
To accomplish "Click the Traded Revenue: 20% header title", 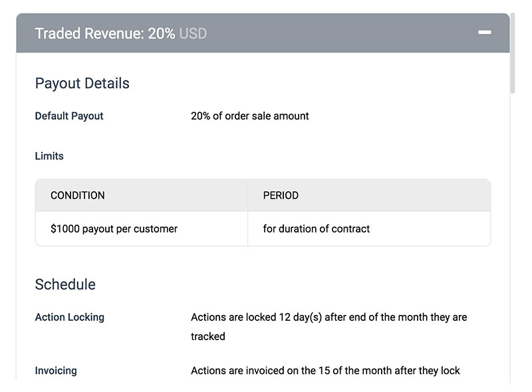I will pyautogui.click(x=104, y=33).
